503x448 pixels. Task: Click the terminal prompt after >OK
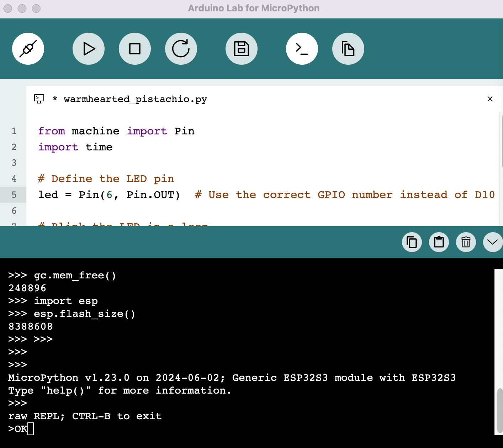point(31,429)
